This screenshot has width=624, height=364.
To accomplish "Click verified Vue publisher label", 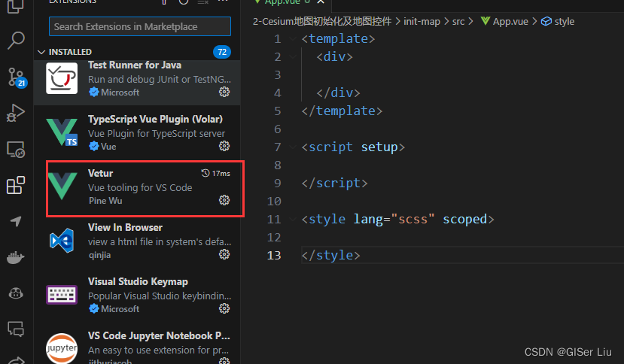I will click(102, 147).
